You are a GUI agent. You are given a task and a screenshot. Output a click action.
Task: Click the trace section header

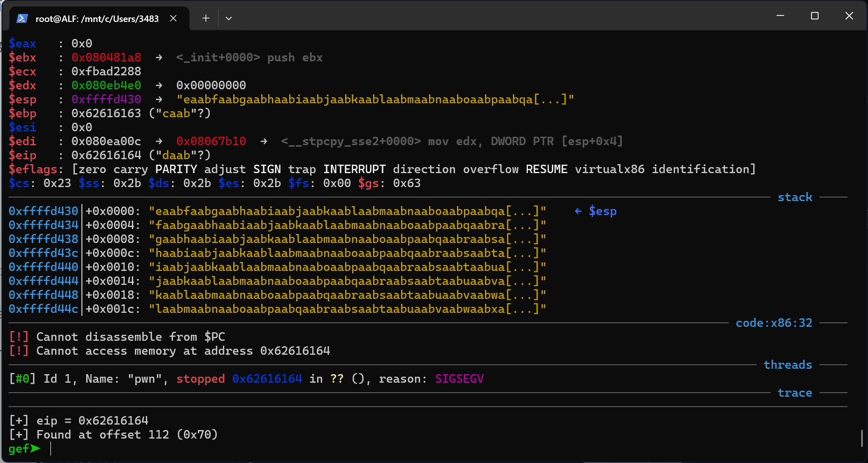point(795,393)
